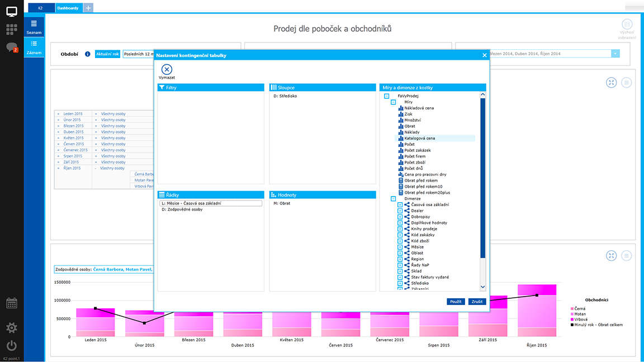644x362 pixels.
Task: Open the chart panel menu icon
Action: (x=626, y=256)
